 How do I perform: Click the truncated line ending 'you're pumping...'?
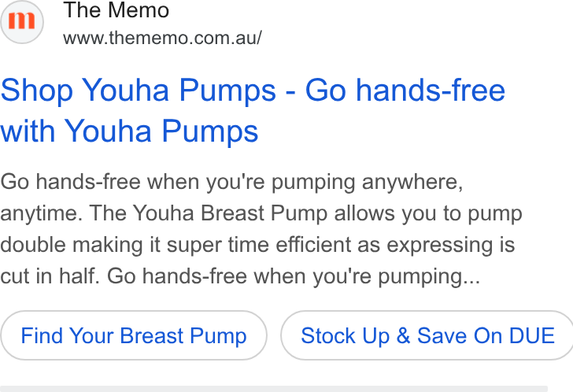click(x=240, y=276)
